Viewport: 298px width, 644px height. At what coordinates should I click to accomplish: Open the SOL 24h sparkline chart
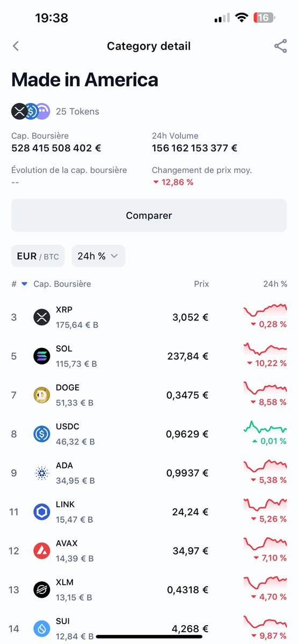pyautogui.click(x=265, y=349)
